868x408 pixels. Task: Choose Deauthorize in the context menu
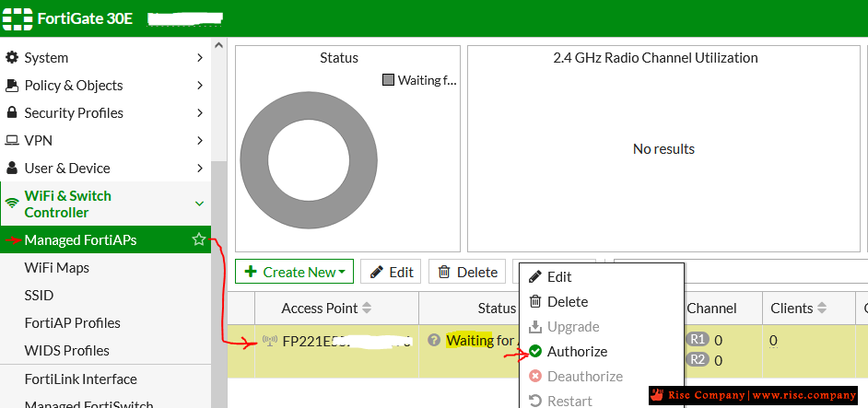601,377
